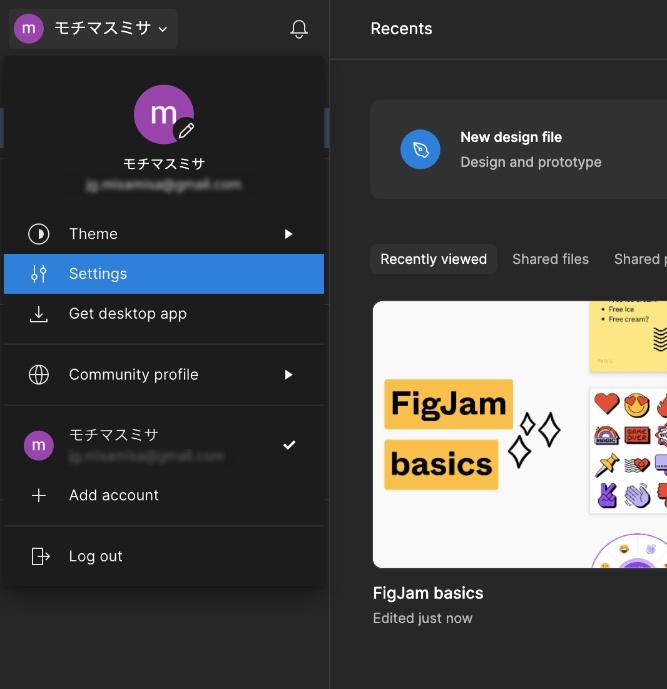Open the FigJam basics thumbnail
The height and width of the screenshot is (689, 667).
click(x=520, y=435)
